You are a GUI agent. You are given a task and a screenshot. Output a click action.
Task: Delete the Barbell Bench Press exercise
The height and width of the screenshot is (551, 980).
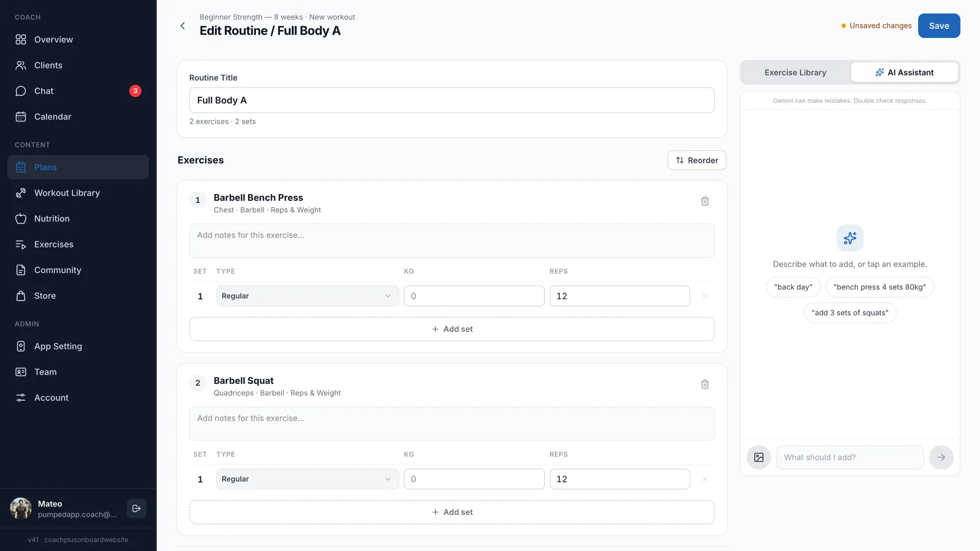tap(705, 201)
